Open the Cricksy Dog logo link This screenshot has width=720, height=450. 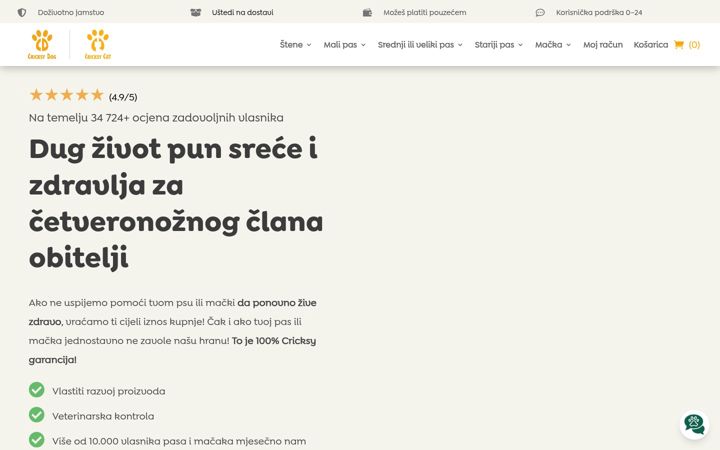[42, 45]
